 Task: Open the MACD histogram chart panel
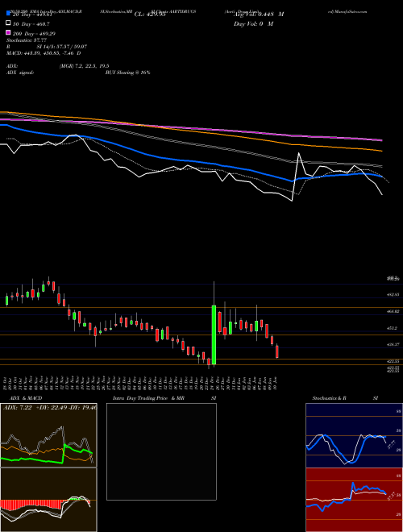[48, 500]
